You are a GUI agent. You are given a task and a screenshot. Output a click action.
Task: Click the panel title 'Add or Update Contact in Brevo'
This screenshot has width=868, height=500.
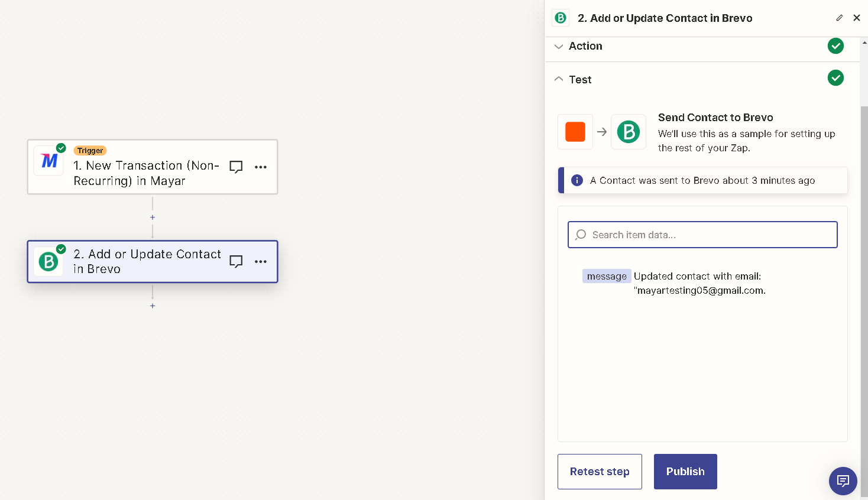pos(665,18)
